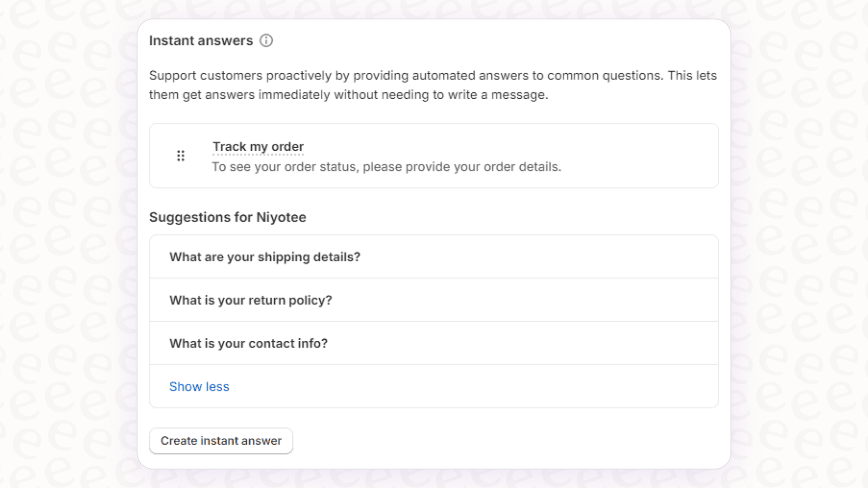Add suggestion 'What are your shipping details?'
The image size is (868, 488).
pos(265,257)
